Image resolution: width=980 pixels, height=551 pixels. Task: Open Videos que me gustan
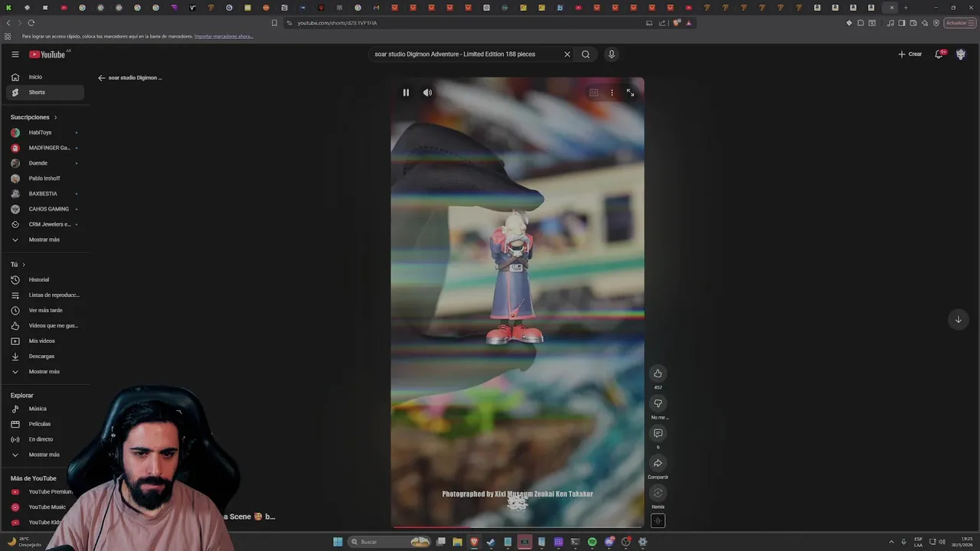[x=45, y=326]
